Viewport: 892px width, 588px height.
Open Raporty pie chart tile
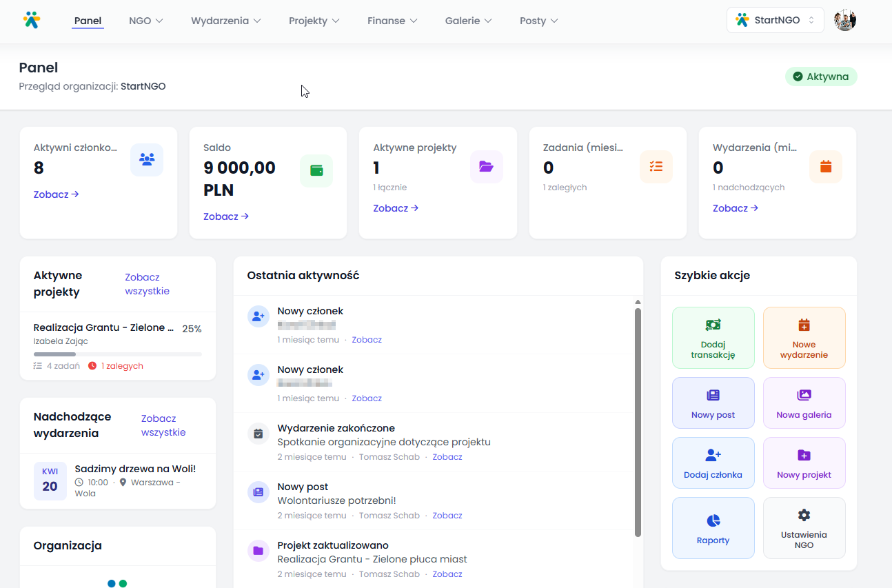pos(713,528)
